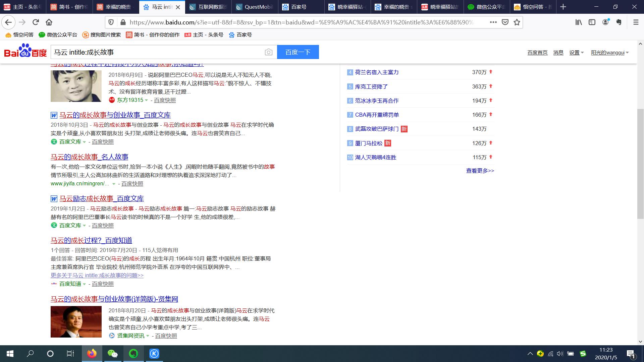This screenshot has height=362, width=644.
Task: Open Firefox account icon
Action: pyautogui.click(x=605, y=22)
